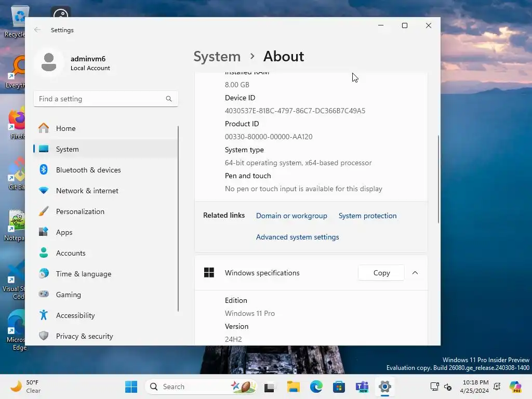Click the Accessibility figure icon

pos(44,315)
